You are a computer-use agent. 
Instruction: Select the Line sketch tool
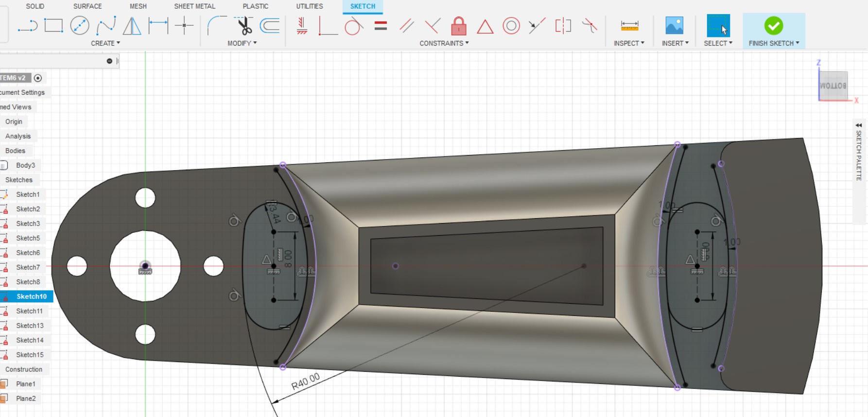28,26
